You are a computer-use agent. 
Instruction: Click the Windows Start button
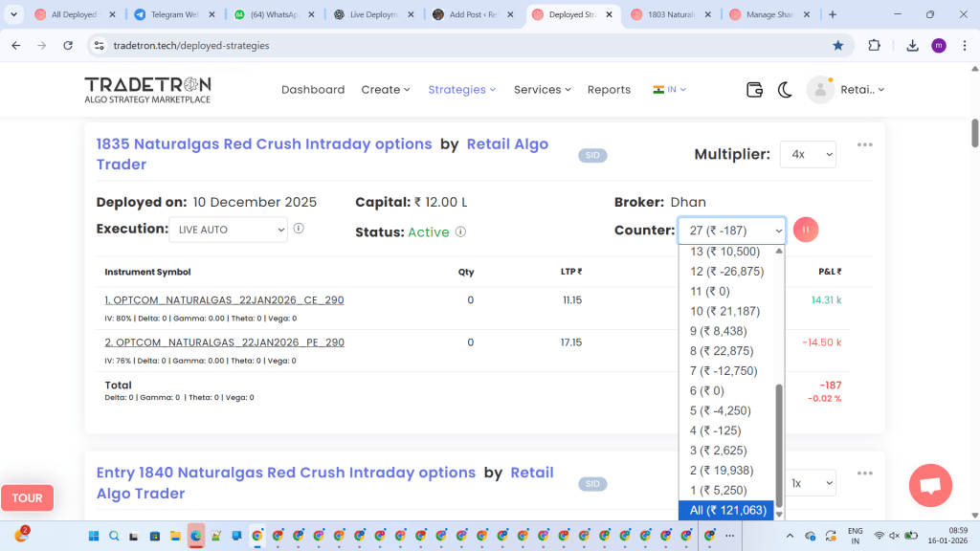click(95, 536)
